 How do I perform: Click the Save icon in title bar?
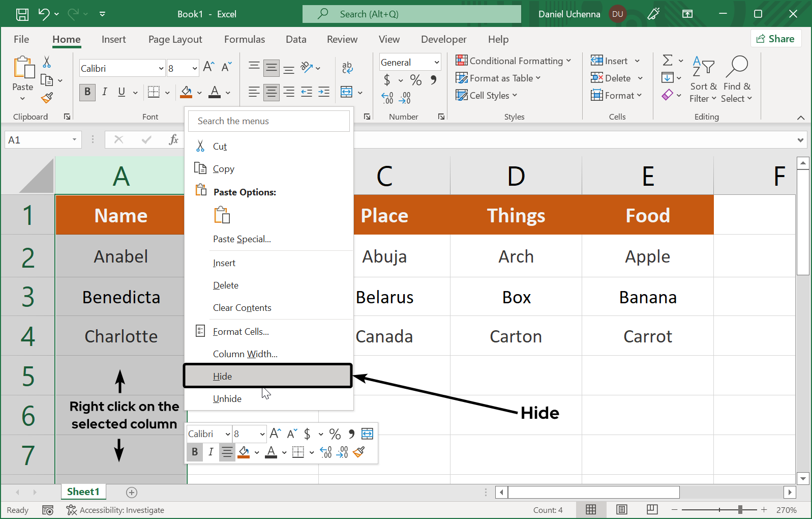point(22,14)
